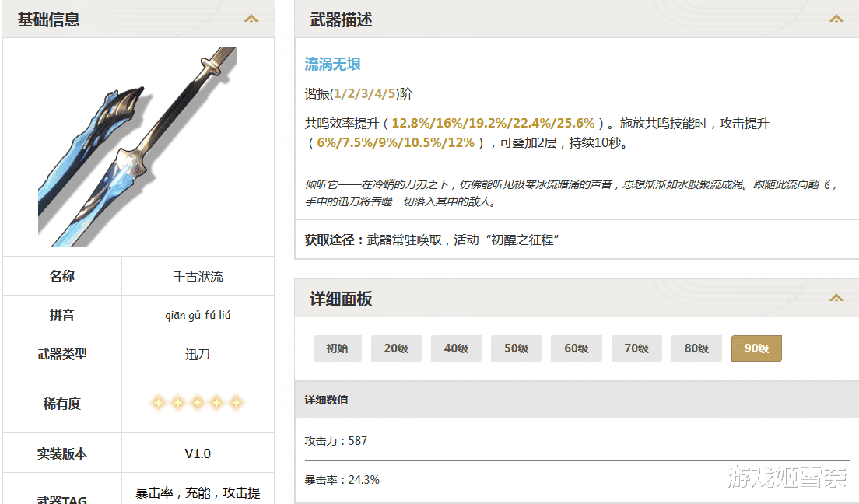The height and width of the screenshot is (504, 859).
Task: Select the 初始 level tab
Action: point(338,348)
